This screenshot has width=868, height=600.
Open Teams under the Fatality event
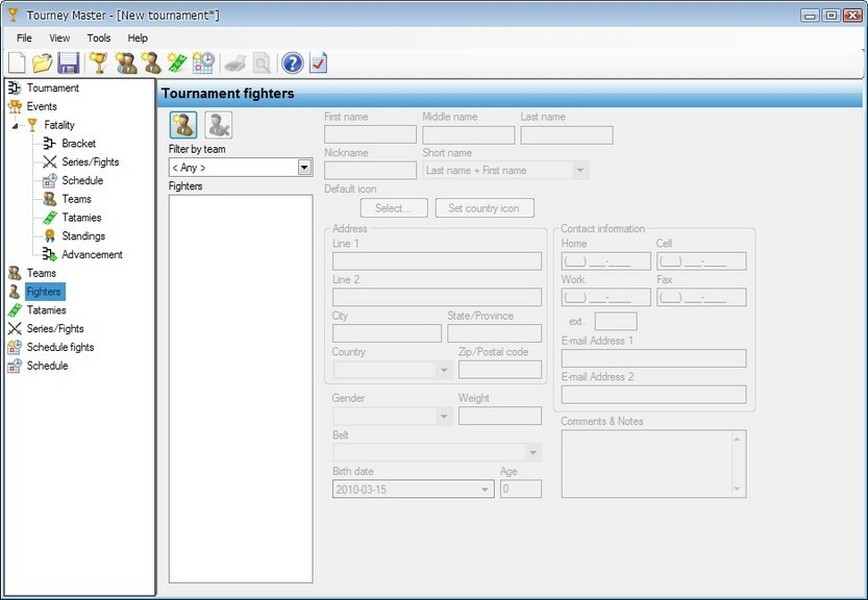(76, 199)
